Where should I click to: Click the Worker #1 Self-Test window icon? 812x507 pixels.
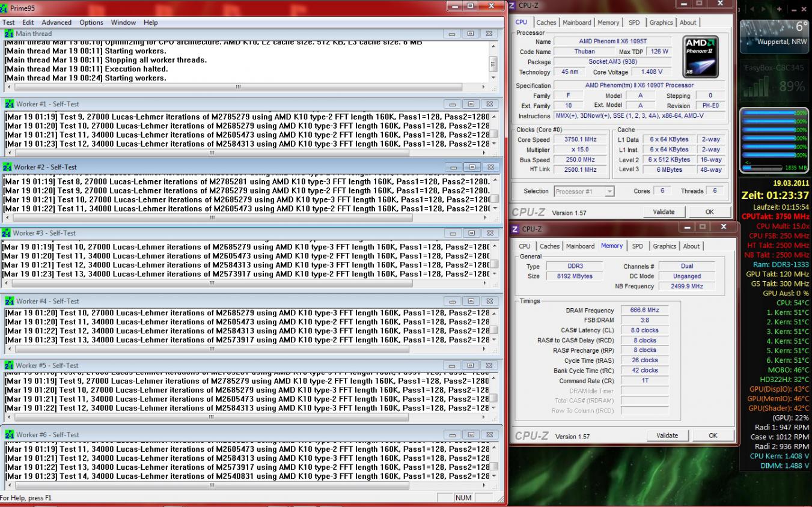9,104
